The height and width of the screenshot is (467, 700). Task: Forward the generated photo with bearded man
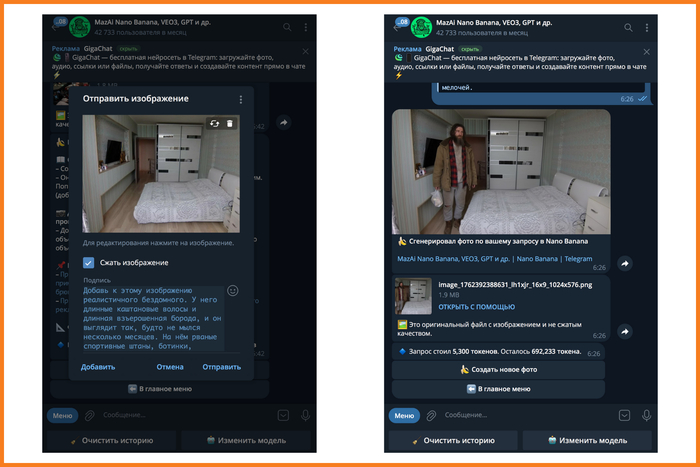625,263
